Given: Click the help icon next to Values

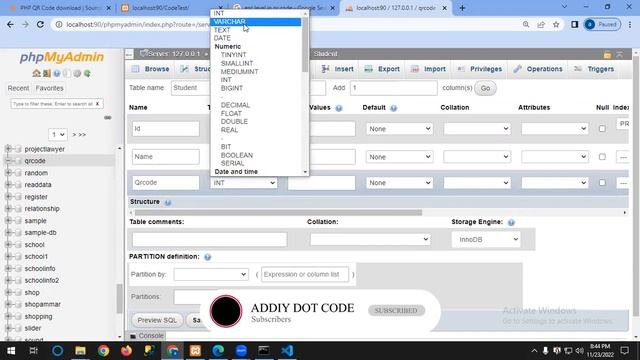Looking at the screenshot, I should tap(339, 108).
